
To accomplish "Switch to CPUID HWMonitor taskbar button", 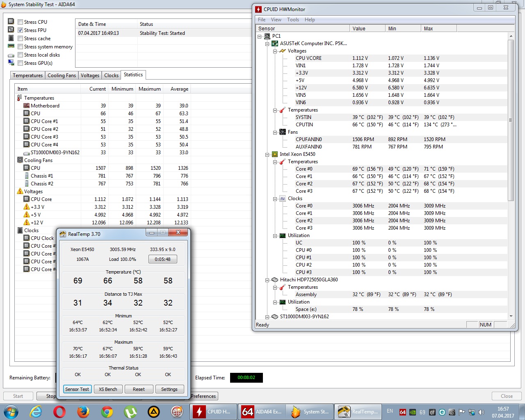I will [x=213, y=412].
